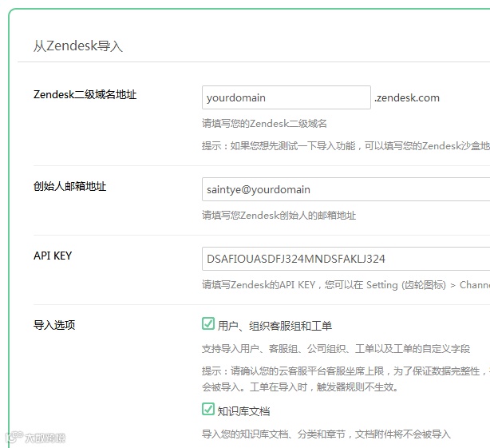Focus the founder email address field
This screenshot has width=490, height=448.
pos(346,189)
